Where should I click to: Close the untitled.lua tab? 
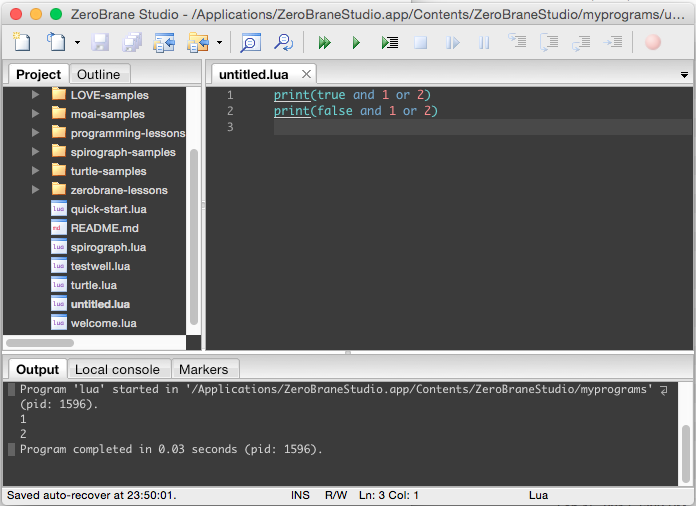[306, 74]
